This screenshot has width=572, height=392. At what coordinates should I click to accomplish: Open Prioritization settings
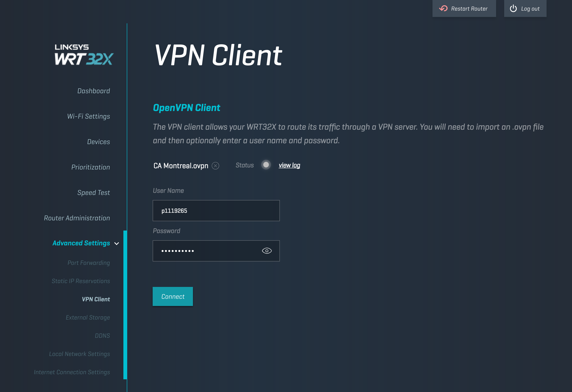click(x=91, y=167)
